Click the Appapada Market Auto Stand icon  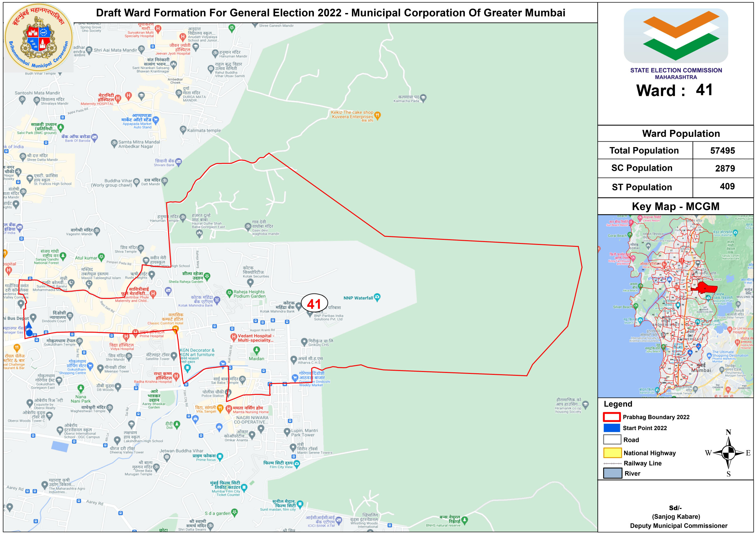[156, 120]
